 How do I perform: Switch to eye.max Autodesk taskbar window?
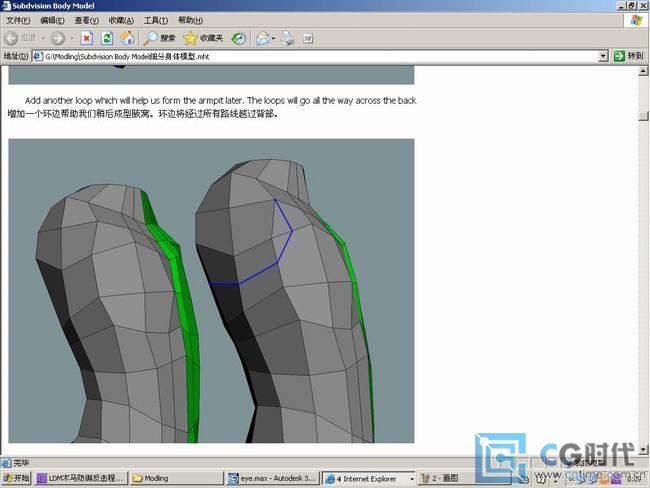coord(274,478)
